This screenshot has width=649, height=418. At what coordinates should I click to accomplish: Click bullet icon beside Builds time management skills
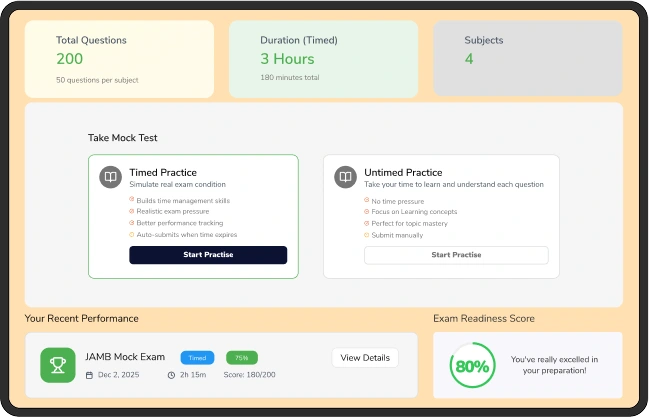coord(131,200)
